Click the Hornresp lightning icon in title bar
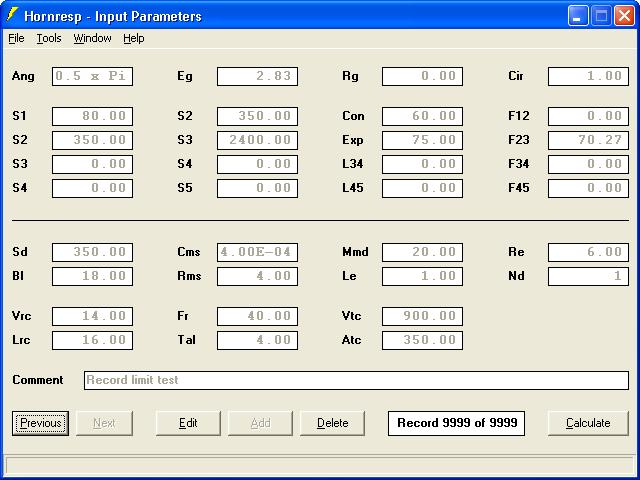The height and width of the screenshot is (480, 640). [12, 15]
